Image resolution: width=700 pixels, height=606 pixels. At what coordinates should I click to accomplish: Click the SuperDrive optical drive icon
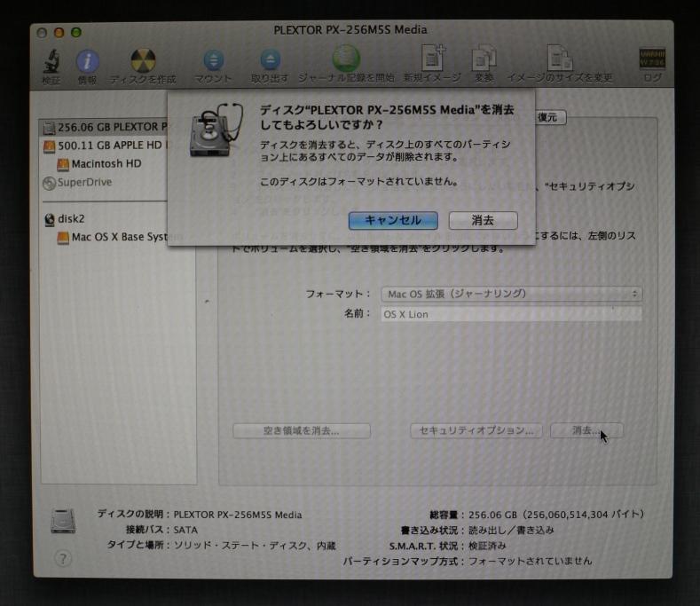pyautogui.click(x=49, y=183)
